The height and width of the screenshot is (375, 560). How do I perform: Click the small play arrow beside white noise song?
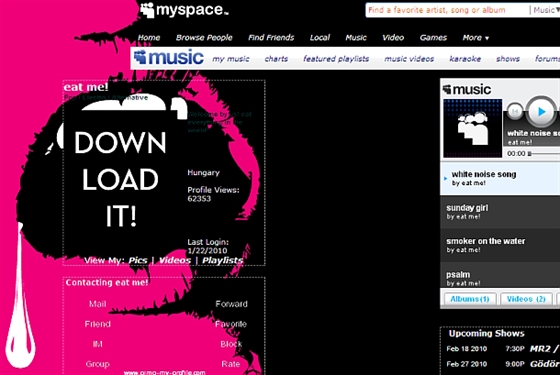coord(445,178)
